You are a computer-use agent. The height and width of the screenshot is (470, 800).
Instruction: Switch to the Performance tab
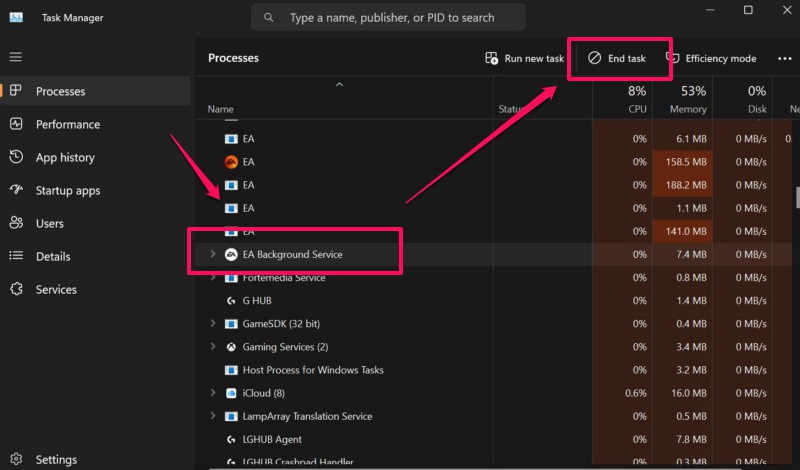[x=67, y=125]
